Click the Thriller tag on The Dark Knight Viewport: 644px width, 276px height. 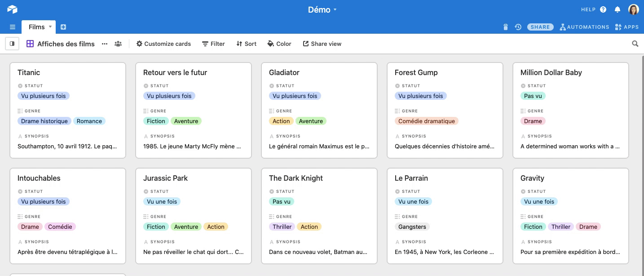coord(282,227)
